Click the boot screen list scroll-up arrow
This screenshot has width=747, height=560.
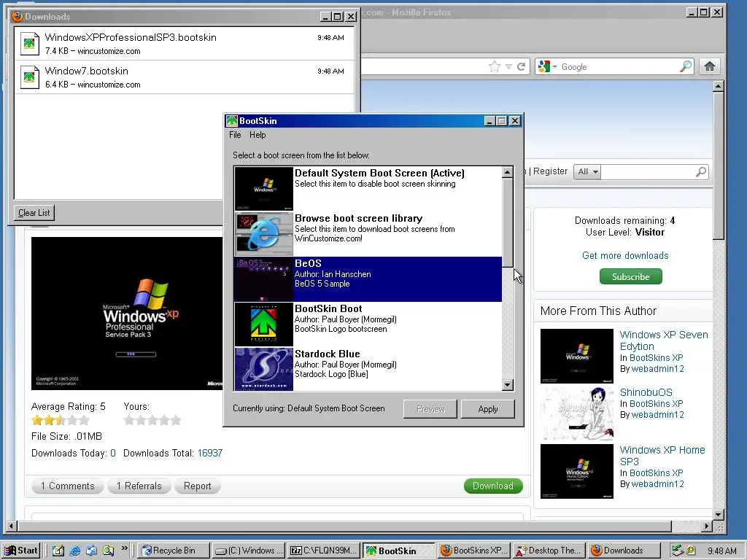508,172
